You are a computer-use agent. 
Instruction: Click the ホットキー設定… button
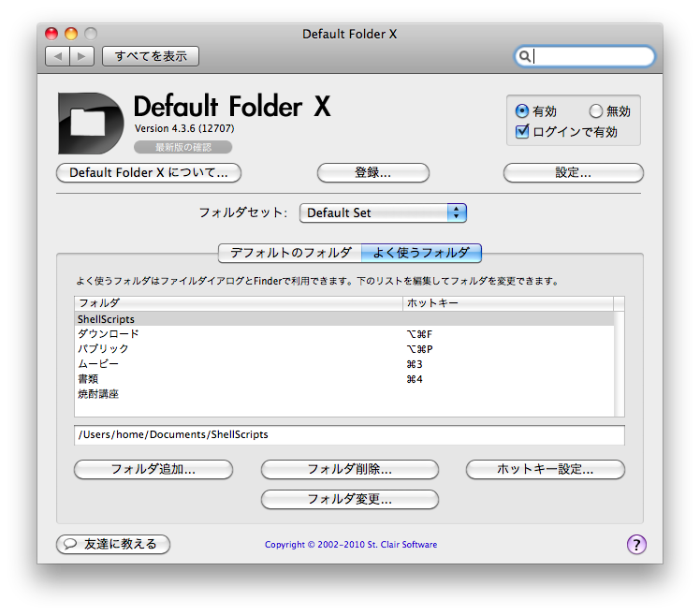pyautogui.click(x=545, y=469)
